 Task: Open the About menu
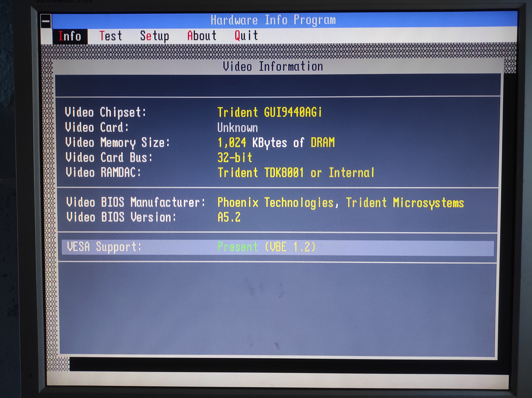tap(202, 36)
